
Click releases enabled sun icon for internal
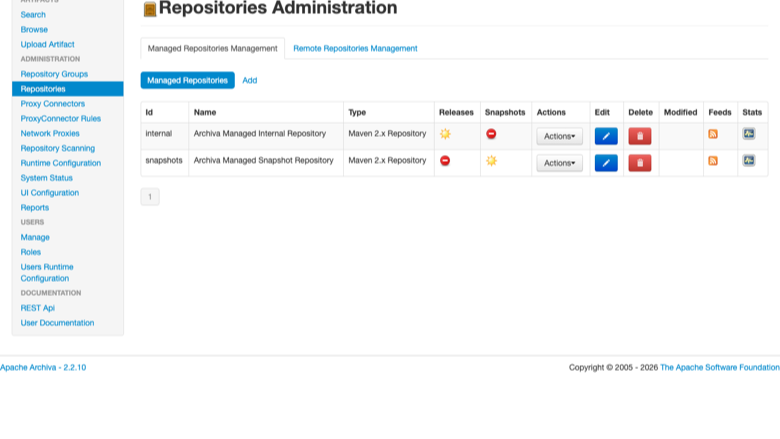pyautogui.click(x=445, y=134)
